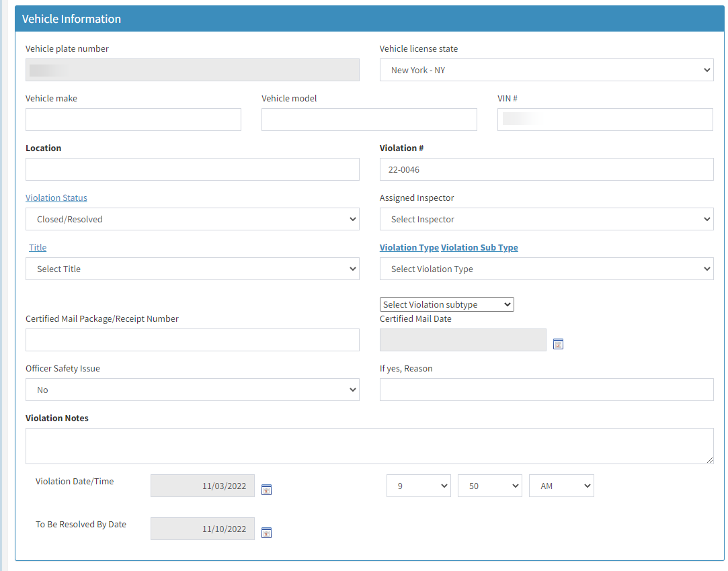The width and height of the screenshot is (728, 571).
Task: Open the Violation Type link
Action: click(x=409, y=247)
